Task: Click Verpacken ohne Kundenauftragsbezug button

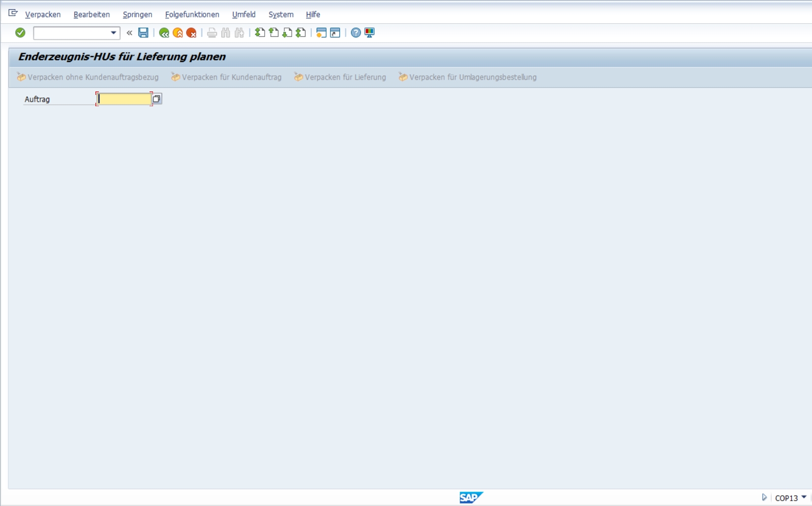Action: pos(88,77)
